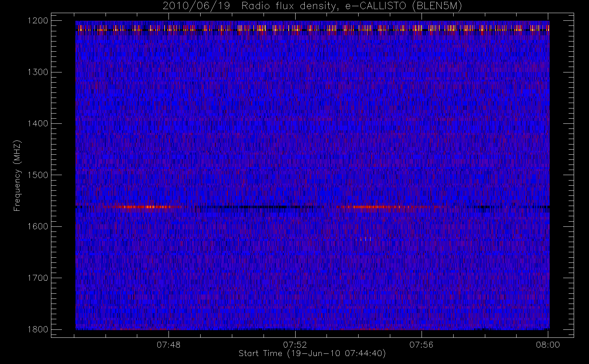Screen dimensions: 589x364
Task: Click the 07:48 time tick label
Action: point(169,345)
